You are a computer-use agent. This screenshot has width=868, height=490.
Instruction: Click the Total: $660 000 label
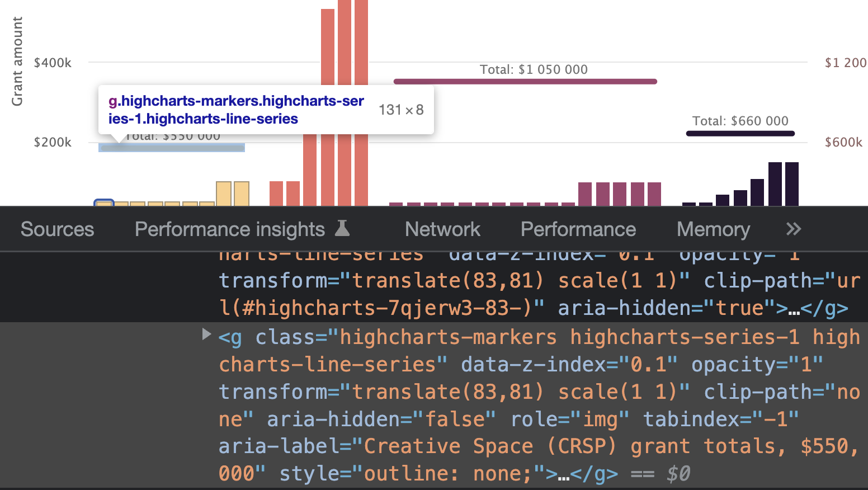pos(740,121)
